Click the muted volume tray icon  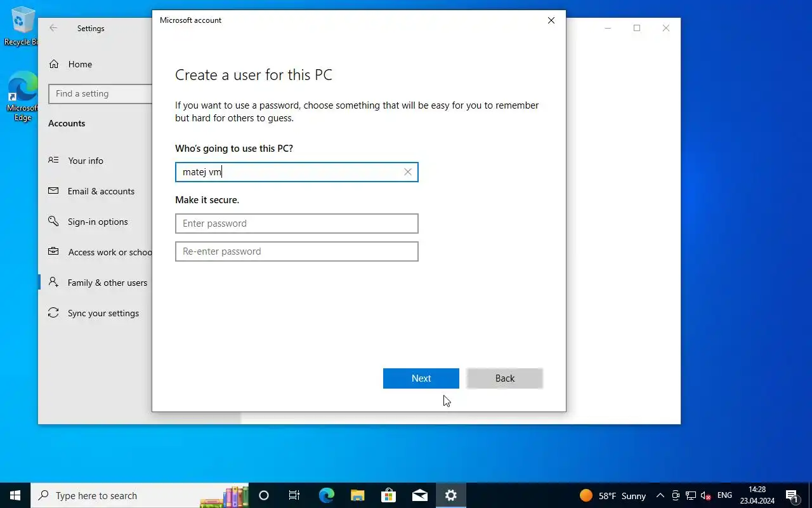tap(705, 495)
